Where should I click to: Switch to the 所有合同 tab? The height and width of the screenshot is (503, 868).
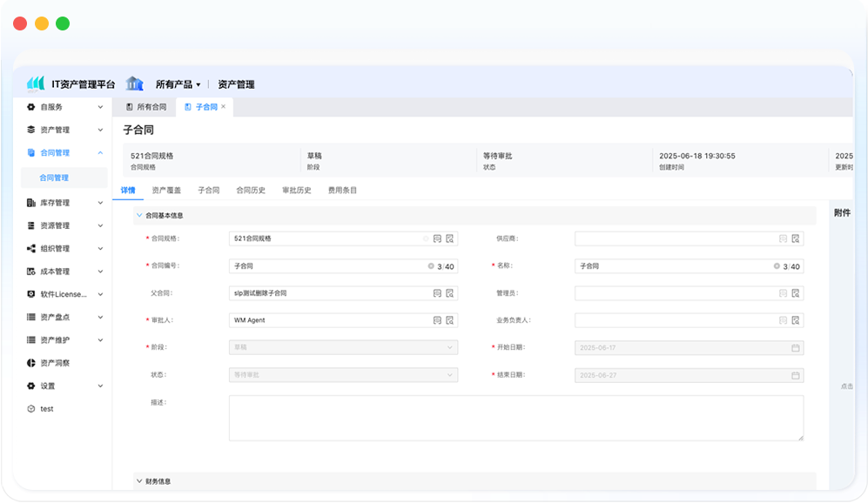pyautogui.click(x=146, y=107)
